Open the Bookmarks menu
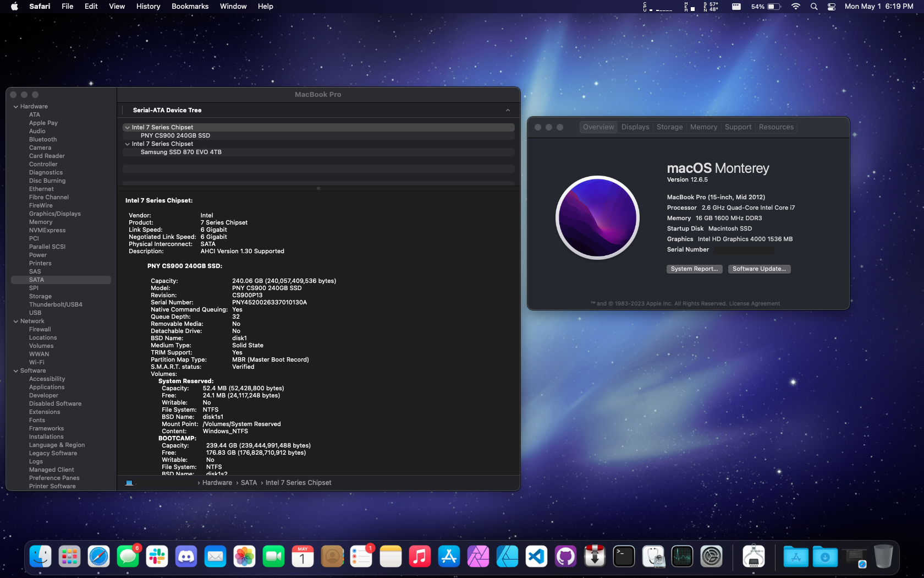The width and height of the screenshot is (924, 578). point(190,7)
